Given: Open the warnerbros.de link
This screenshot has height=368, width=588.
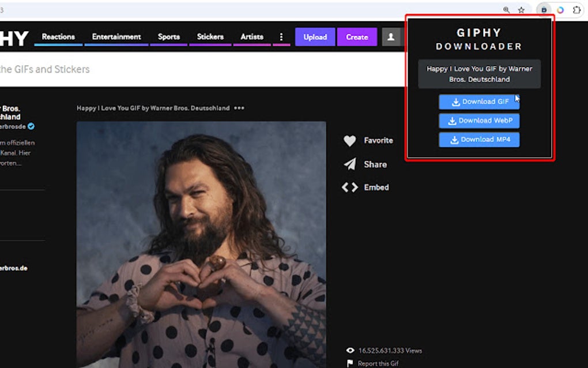Looking at the screenshot, I should 13,268.
